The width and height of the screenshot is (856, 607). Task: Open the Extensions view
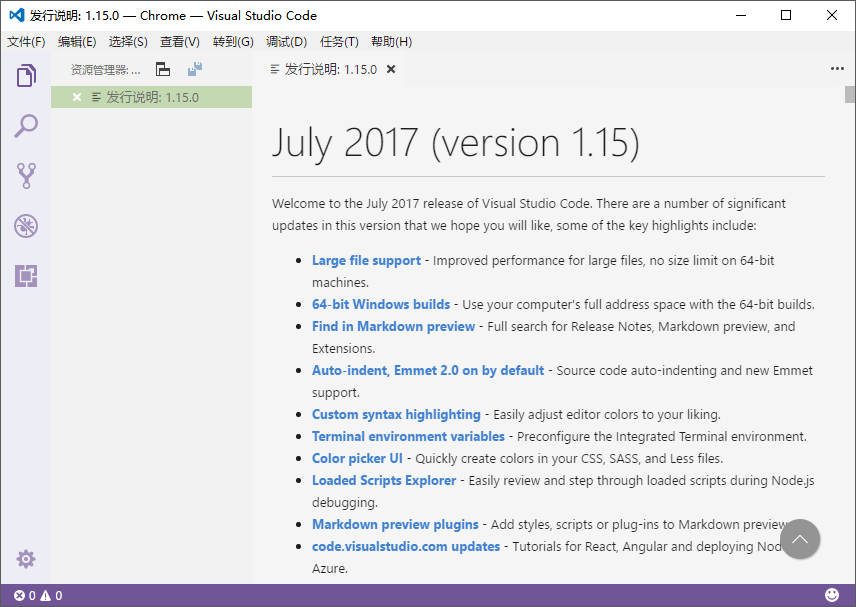(x=26, y=277)
